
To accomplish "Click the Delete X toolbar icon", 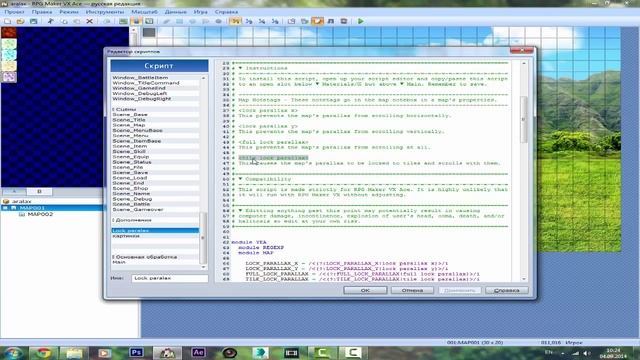I will pos(89,21).
